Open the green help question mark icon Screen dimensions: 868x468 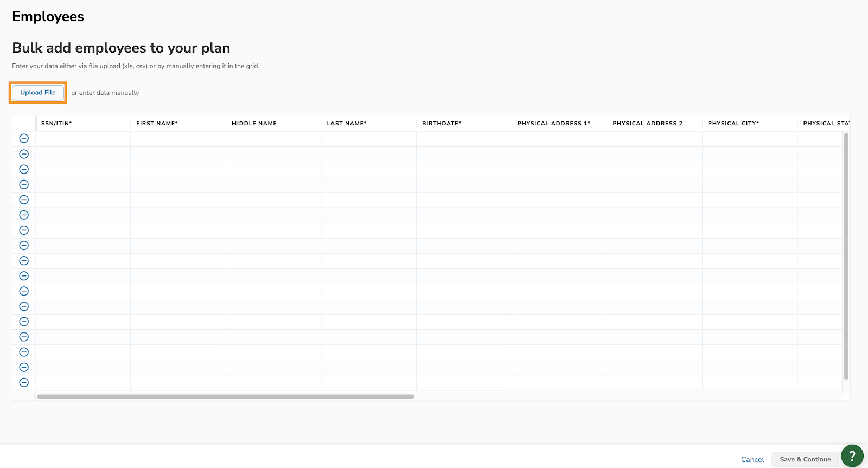[x=852, y=456]
